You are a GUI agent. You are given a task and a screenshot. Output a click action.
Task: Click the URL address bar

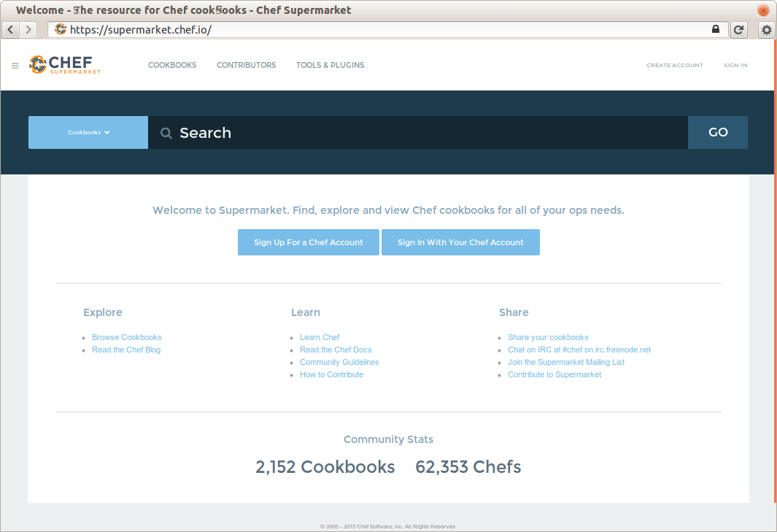pyautogui.click(x=388, y=30)
